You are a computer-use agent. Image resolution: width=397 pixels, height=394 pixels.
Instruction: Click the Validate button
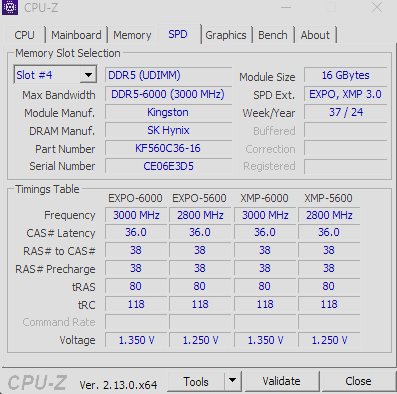[281, 381]
